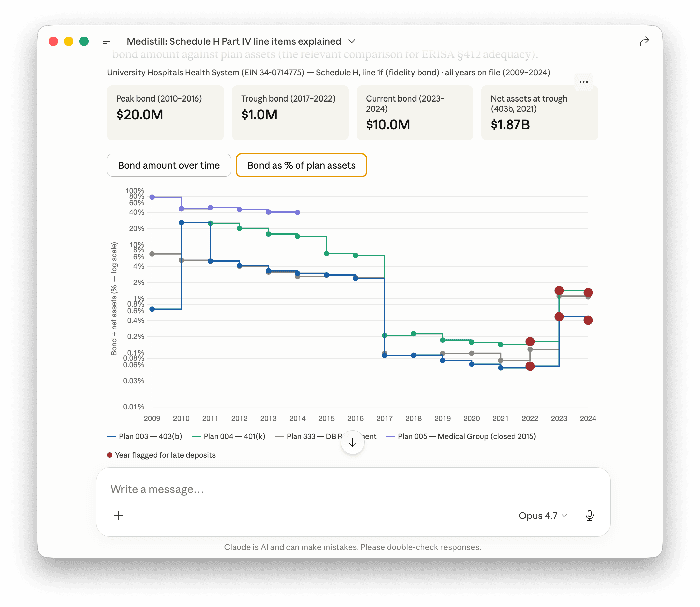Screen dimensions: 700x607
Task: Activate the microphone voice input
Action: (589, 515)
